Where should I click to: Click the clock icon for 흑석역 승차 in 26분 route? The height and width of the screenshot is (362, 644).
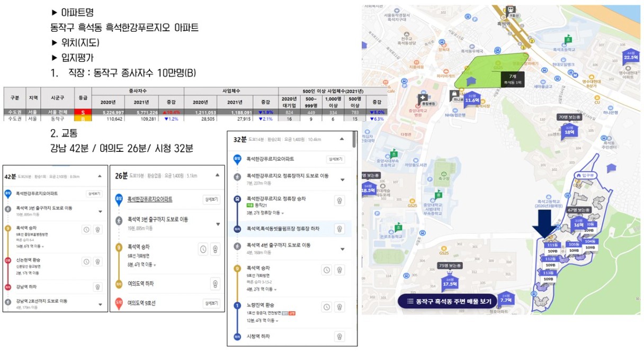tap(203, 249)
